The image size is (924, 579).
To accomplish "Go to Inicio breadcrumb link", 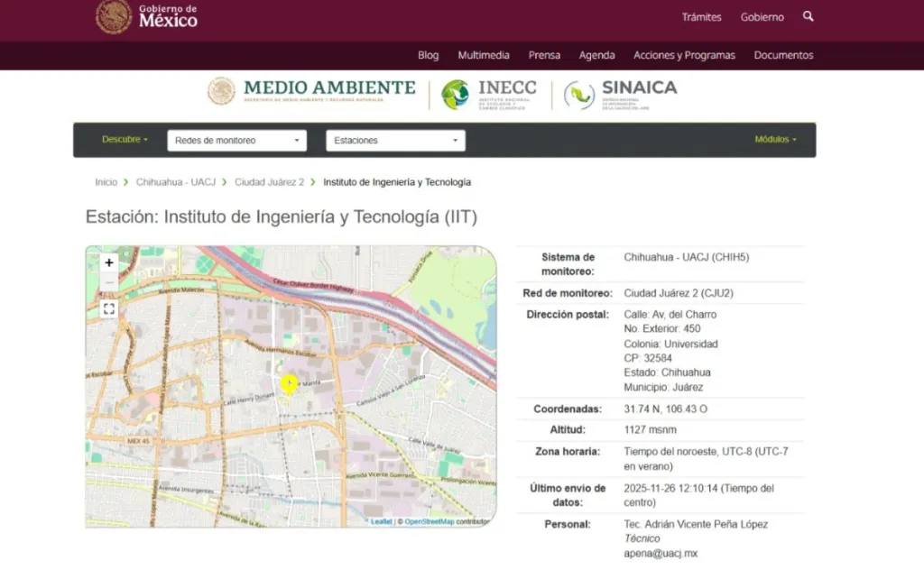I will 106,182.
